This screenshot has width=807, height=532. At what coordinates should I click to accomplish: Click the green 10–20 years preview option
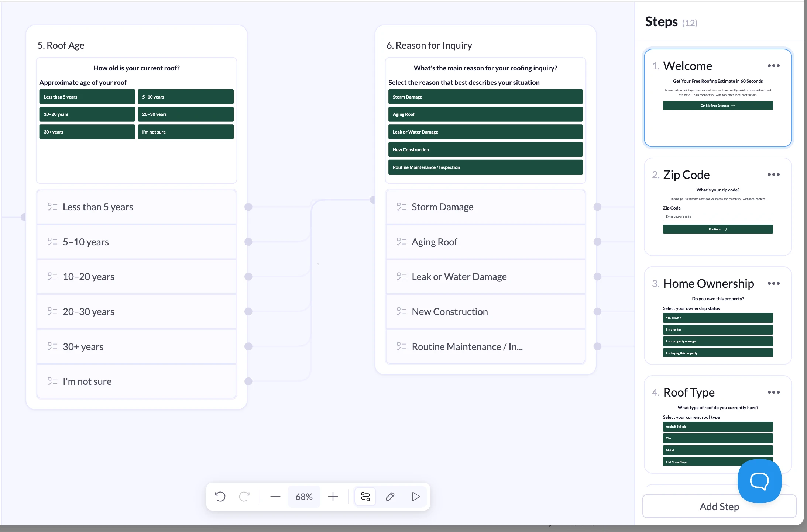87,114
